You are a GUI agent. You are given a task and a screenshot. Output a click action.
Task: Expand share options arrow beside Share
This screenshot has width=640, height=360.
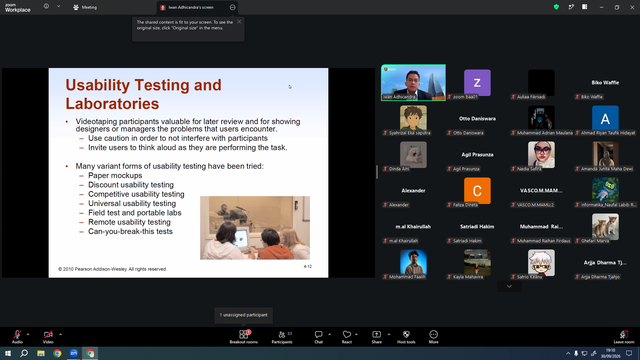pos(389,334)
